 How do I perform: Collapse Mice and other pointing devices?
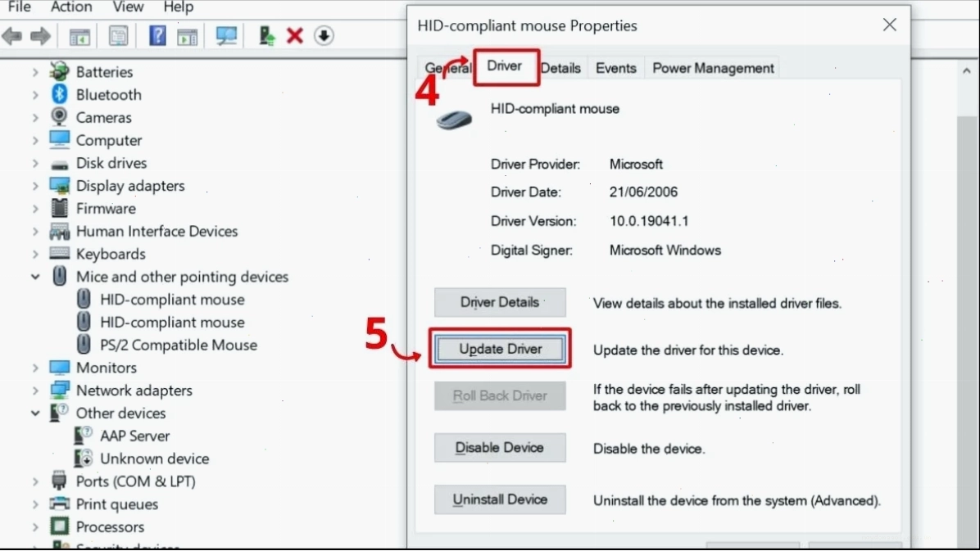point(35,277)
